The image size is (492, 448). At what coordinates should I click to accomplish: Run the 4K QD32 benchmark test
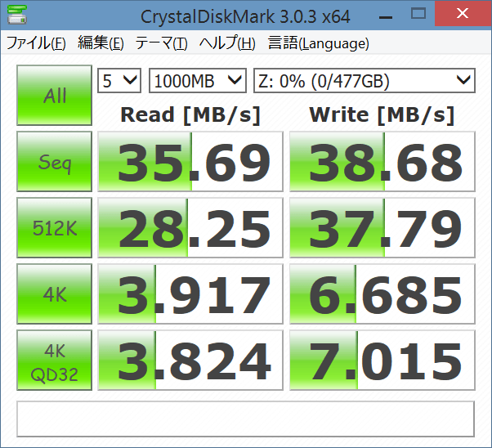point(55,361)
